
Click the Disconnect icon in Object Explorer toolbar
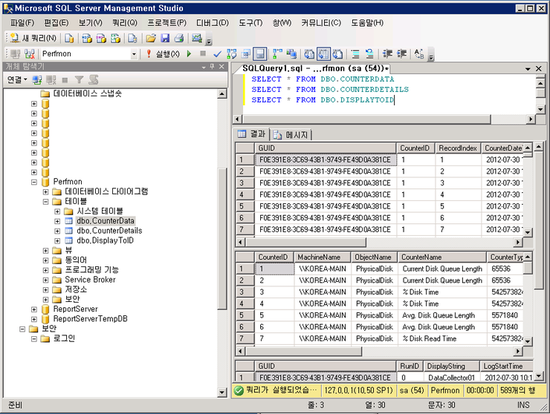(x=51, y=80)
